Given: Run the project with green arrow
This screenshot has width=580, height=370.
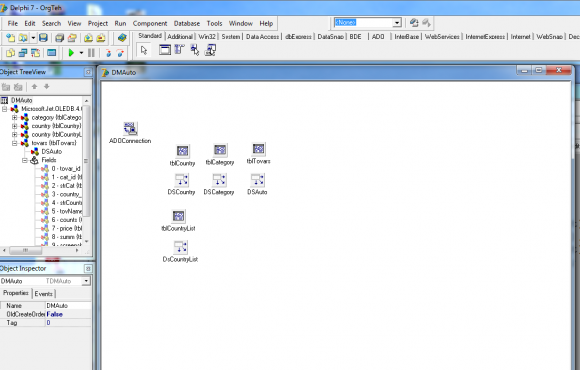Looking at the screenshot, I should (x=71, y=53).
